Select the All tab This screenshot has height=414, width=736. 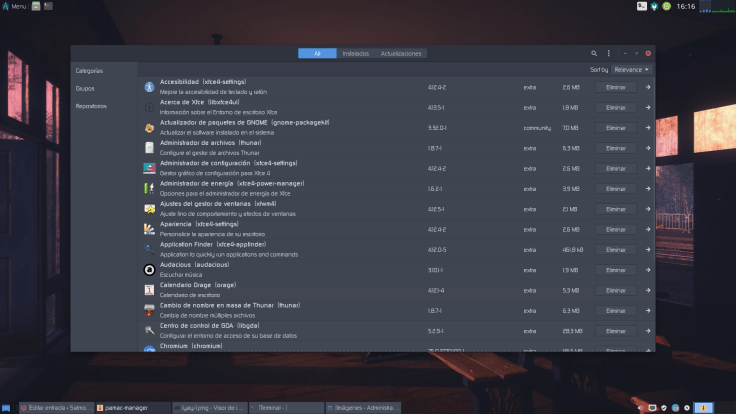[317, 53]
